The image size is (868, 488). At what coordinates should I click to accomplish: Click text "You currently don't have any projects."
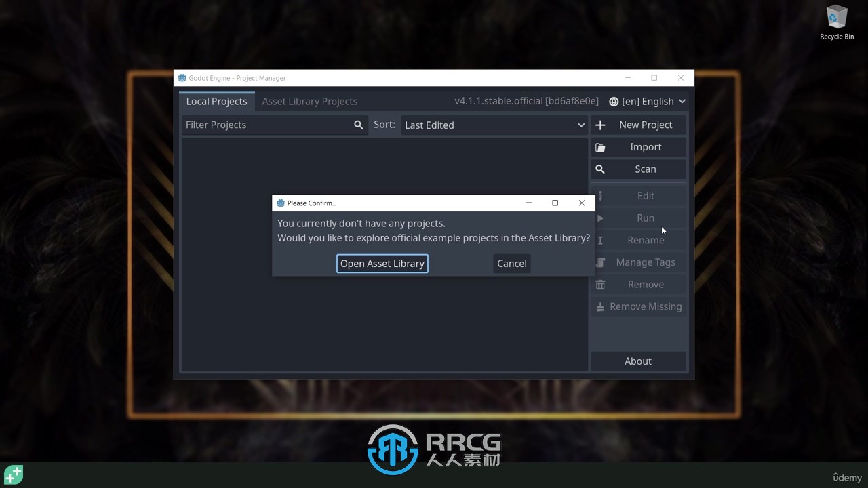361,224
